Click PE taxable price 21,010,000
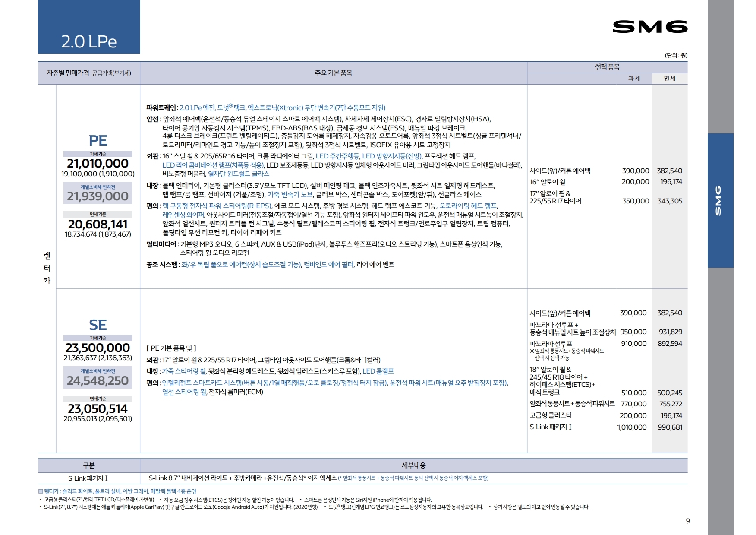 tap(98, 163)
